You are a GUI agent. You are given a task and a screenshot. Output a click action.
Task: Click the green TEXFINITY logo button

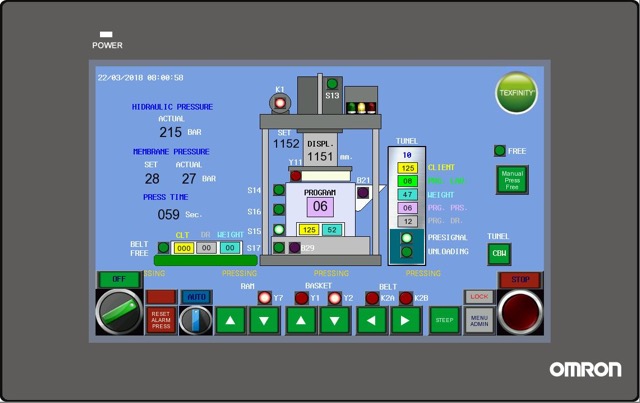pos(516,93)
